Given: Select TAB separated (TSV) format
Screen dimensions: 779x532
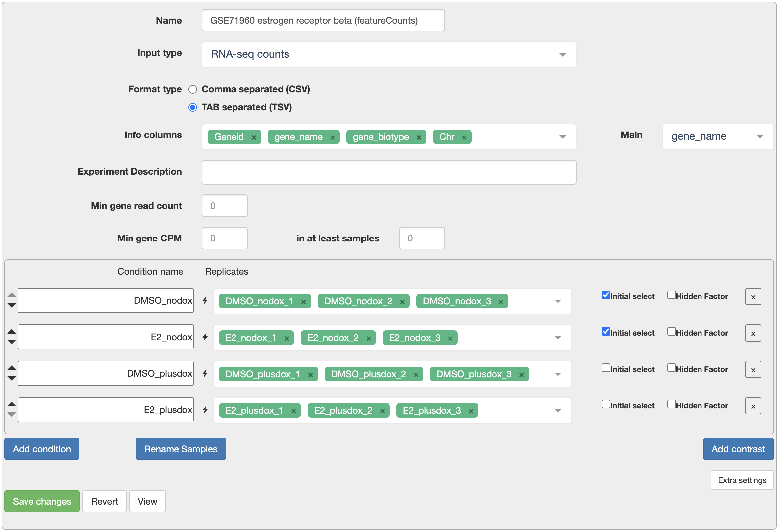Looking at the screenshot, I should click(193, 108).
